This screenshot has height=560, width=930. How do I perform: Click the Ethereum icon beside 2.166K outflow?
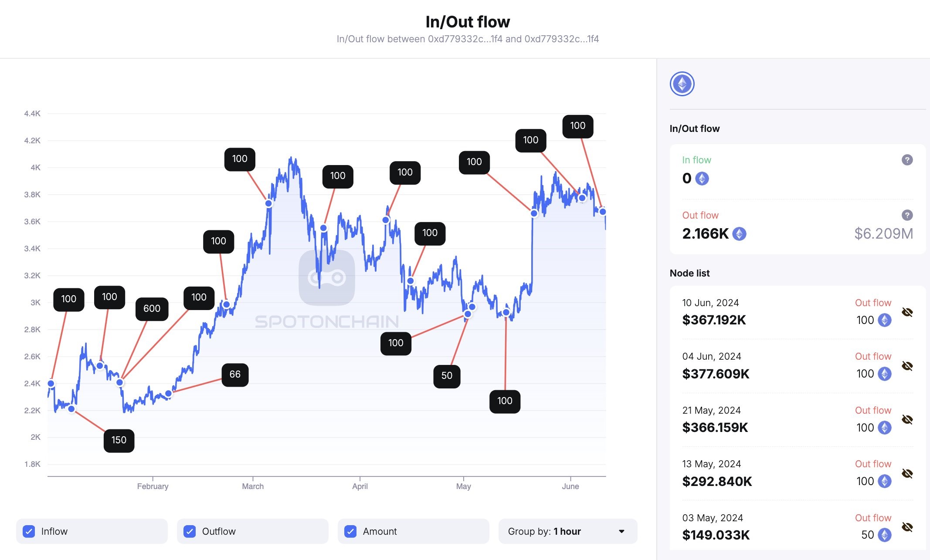739,234
